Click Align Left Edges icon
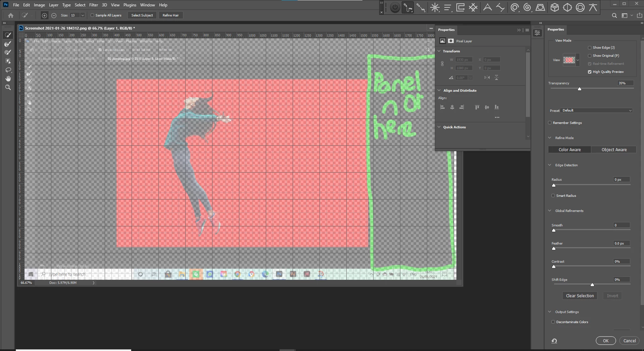This screenshot has height=351, width=644. pos(442,107)
